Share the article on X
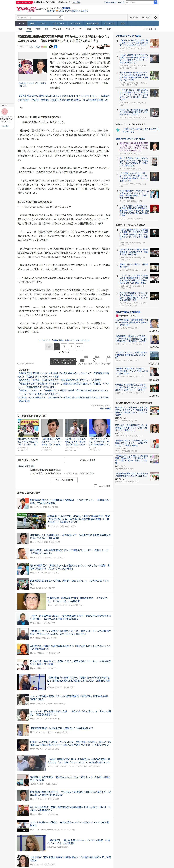Viewport: 174px width, 868px height. pos(51,47)
